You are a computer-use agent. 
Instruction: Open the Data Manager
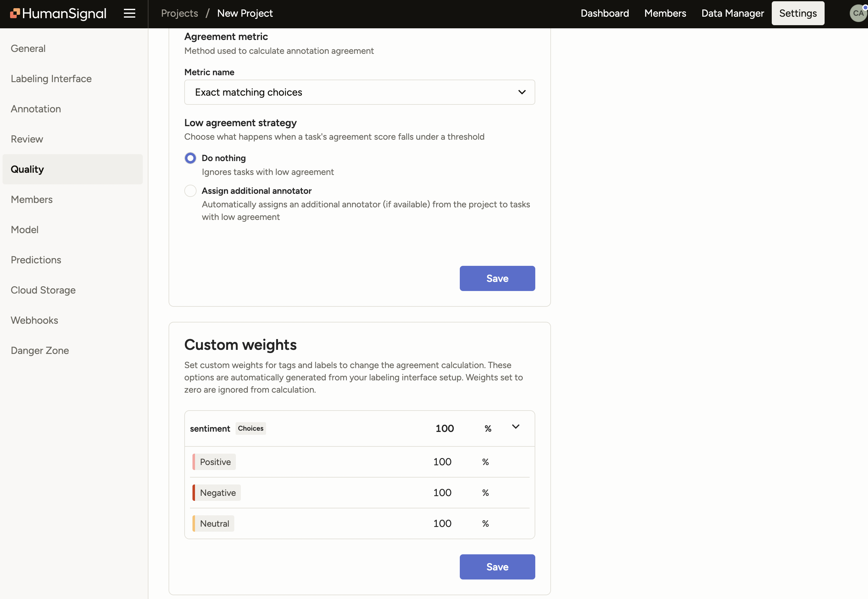point(732,13)
